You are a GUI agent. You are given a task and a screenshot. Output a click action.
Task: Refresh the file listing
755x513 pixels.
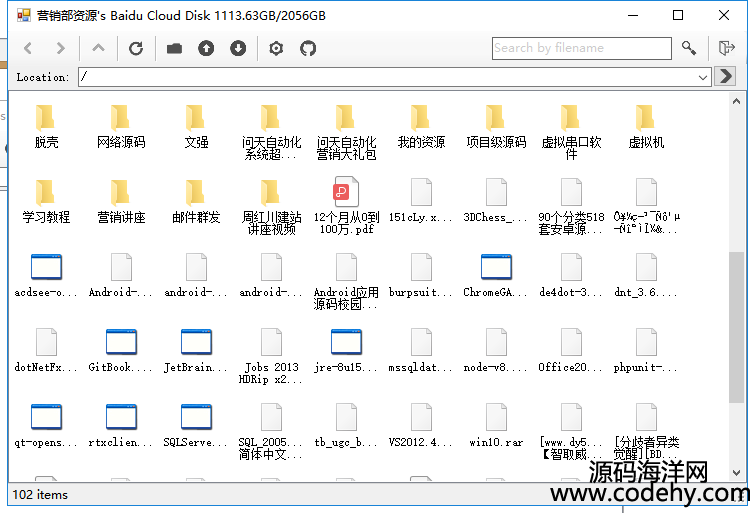pos(136,48)
